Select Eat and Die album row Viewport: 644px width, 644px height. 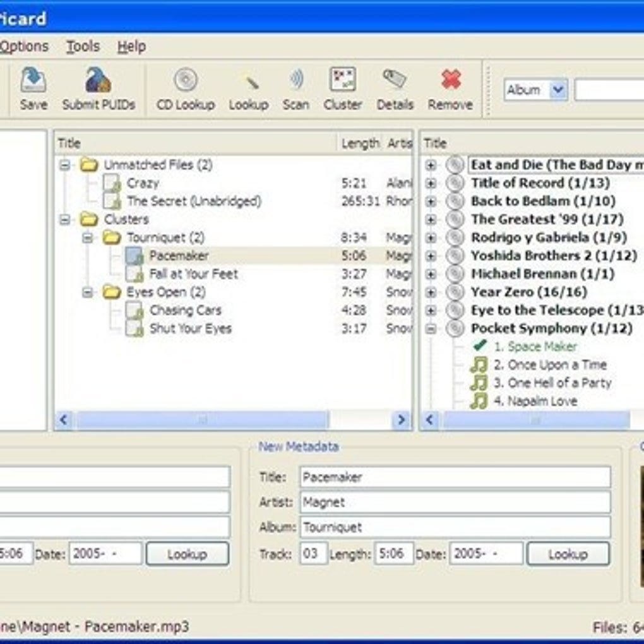(557, 165)
